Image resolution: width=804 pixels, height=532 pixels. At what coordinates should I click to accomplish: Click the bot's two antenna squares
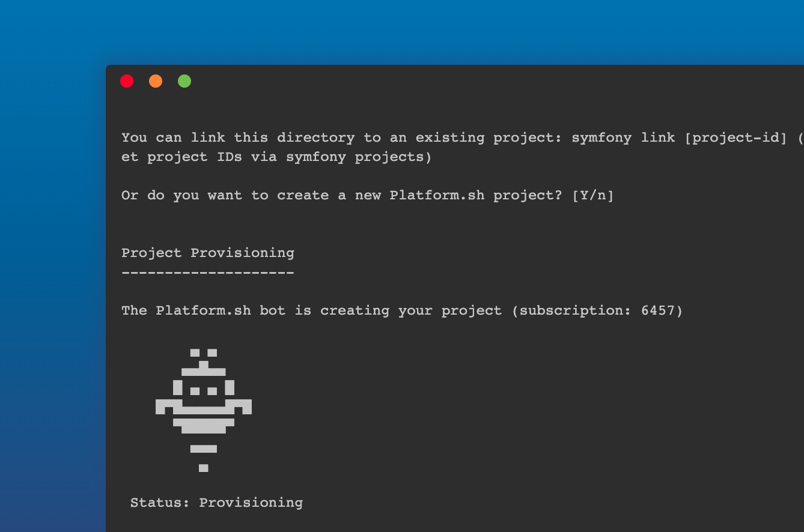pos(203,353)
